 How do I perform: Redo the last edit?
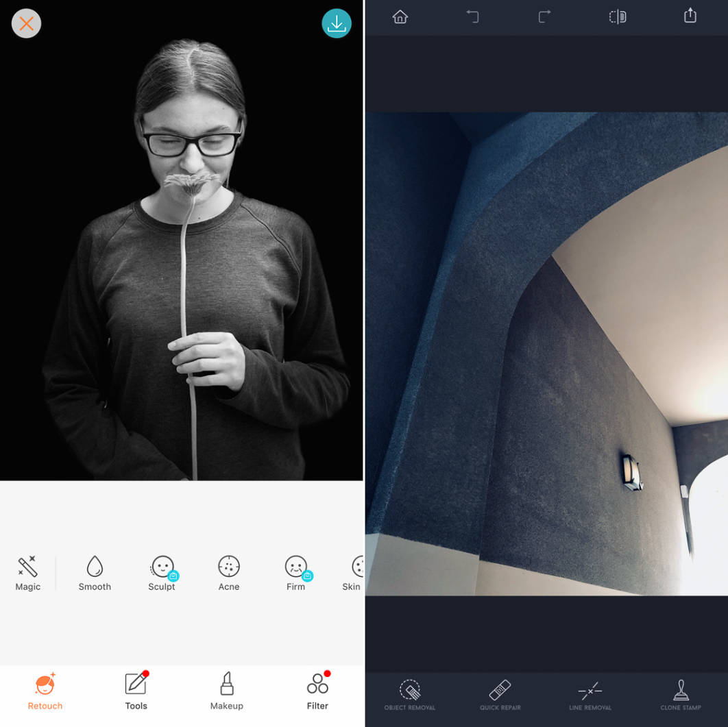tap(545, 17)
